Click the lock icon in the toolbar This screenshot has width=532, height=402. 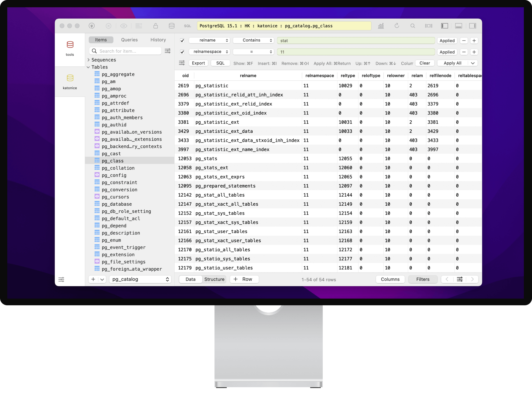pyautogui.click(x=156, y=26)
